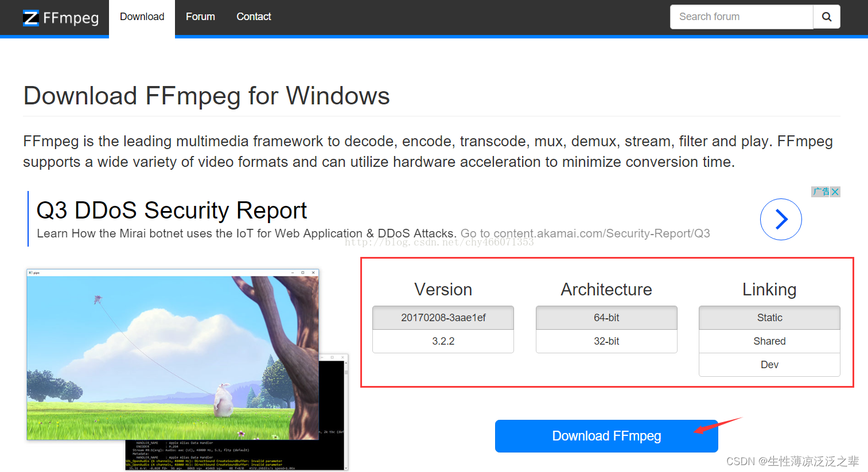This screenshot has width=868, height=472.
Task: Select version 20170208-3aae1ef
Action: (443, 318)
